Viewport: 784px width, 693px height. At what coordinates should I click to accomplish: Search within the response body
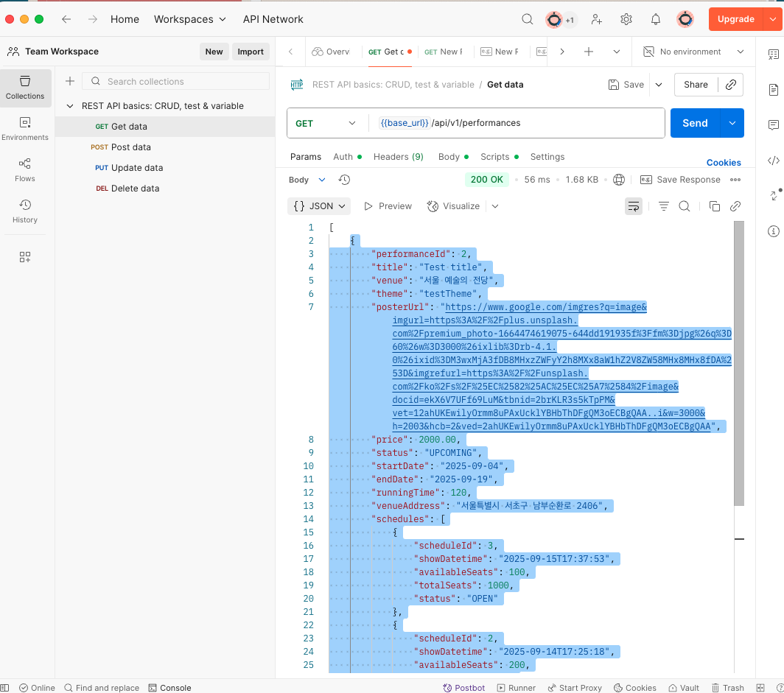point(685,206)
